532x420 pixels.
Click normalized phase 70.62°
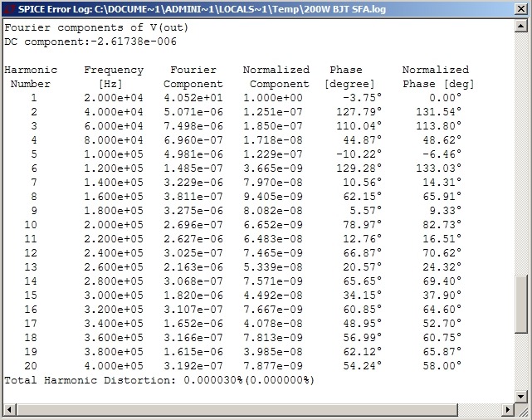click(442, 252)
